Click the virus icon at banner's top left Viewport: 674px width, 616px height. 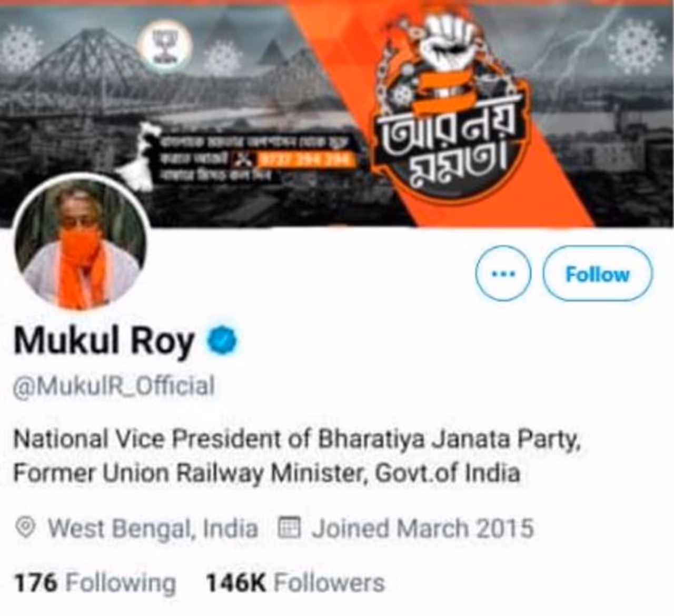21,48
